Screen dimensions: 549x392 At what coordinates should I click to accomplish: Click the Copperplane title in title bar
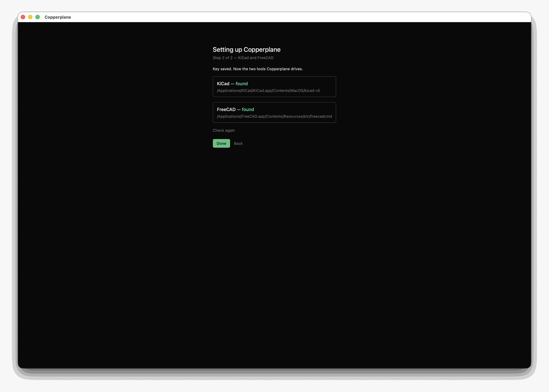click(x=58, y=17)
